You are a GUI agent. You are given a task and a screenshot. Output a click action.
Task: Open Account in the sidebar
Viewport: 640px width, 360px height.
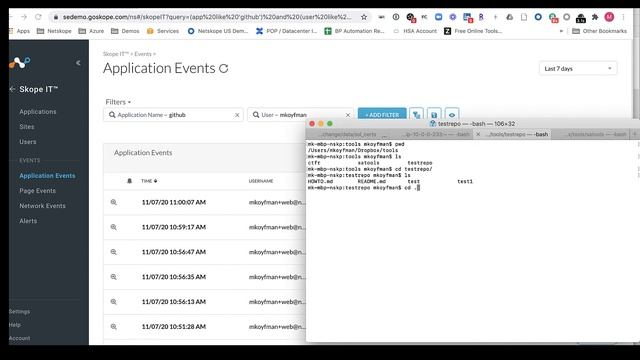click(x=19, y=338)
